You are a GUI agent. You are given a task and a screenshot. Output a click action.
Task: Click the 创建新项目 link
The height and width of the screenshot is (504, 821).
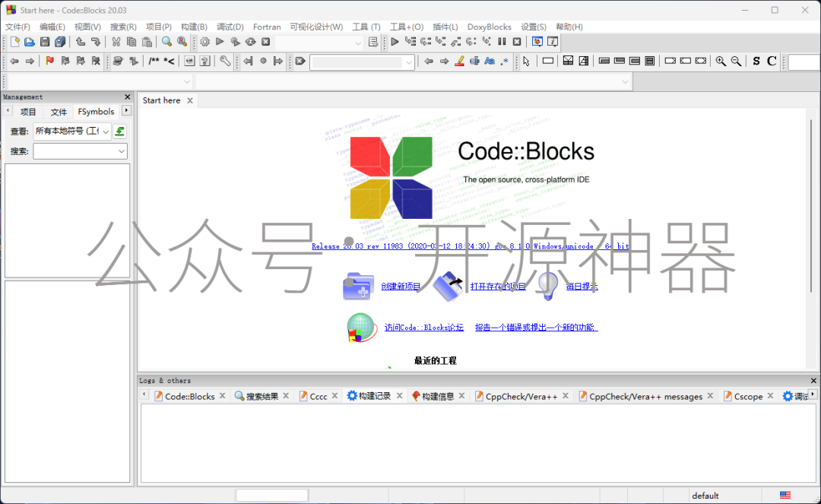401,287
